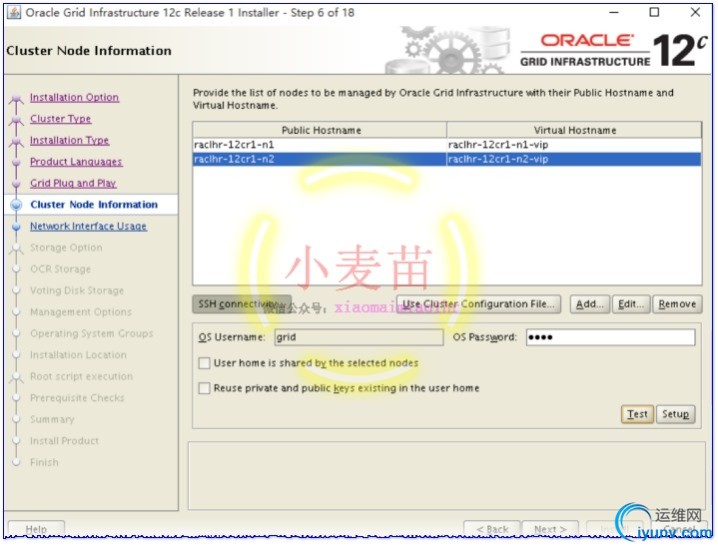Enable Reuse private and public keys checkbox
718x549 pixels.
coord(204,389)
